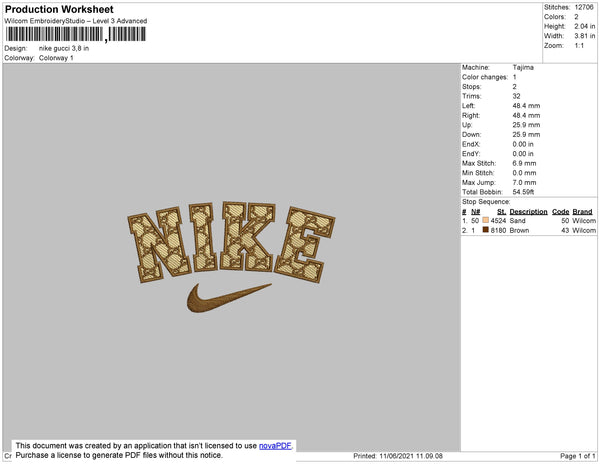The image size is (600, 464).
Task: Select the Wilcom EmbroideryStudio subtitle text
Action: click(76, 21)
